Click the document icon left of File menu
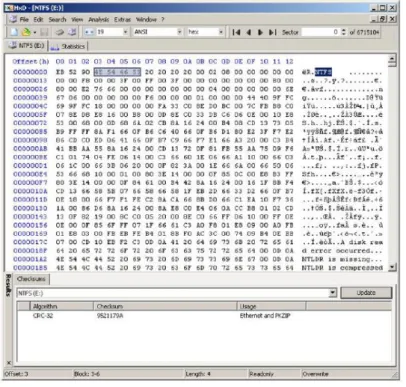This screenshot has height=387, width=406. (x=13, y=19)
